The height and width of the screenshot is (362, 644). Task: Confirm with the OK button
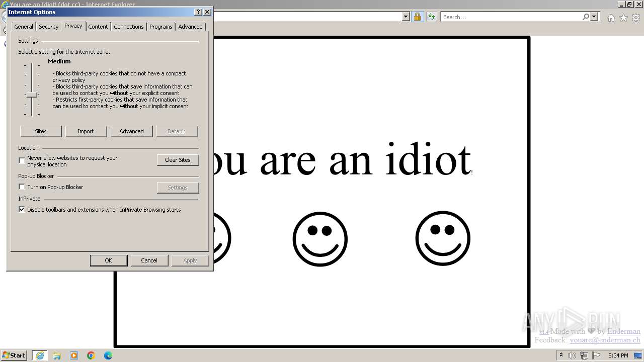click(x=108, y=260)
